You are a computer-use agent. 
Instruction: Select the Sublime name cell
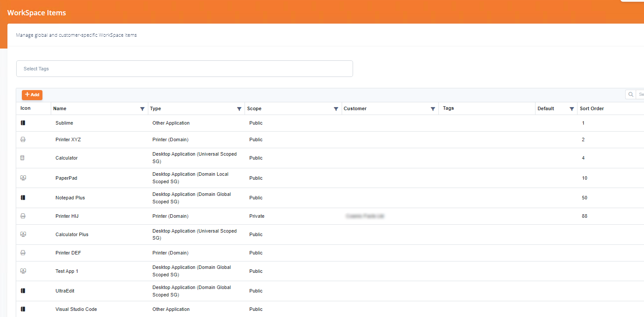(x=64, y=123)
